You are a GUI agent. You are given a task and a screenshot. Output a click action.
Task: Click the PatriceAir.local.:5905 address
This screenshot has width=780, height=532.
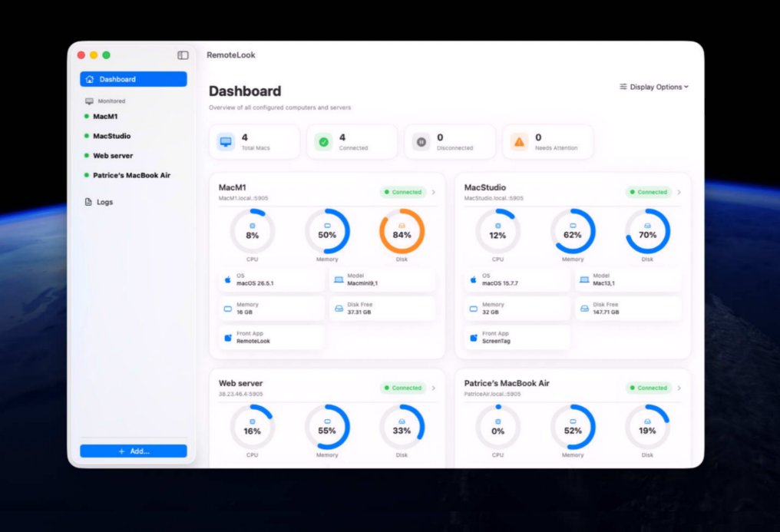tap(492, 395)
